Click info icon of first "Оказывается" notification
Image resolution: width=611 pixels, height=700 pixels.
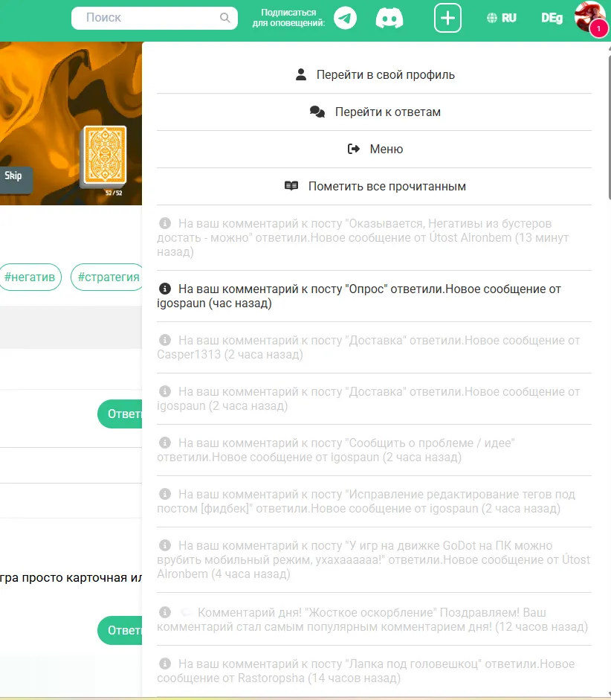[165, 223]
